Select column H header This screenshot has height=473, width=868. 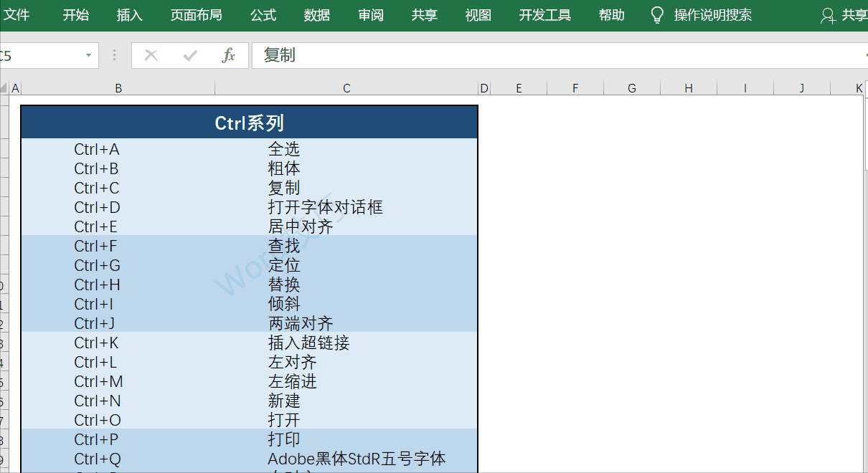click(x=689, y=88)
